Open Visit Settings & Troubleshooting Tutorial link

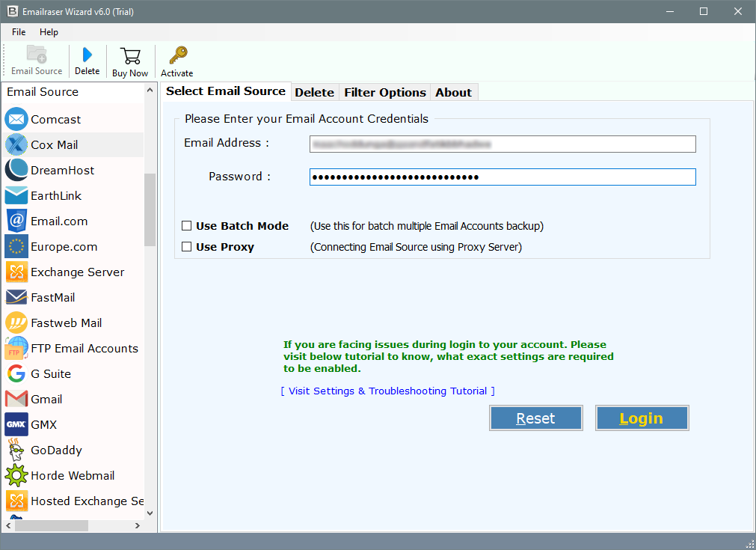point(387,391)
